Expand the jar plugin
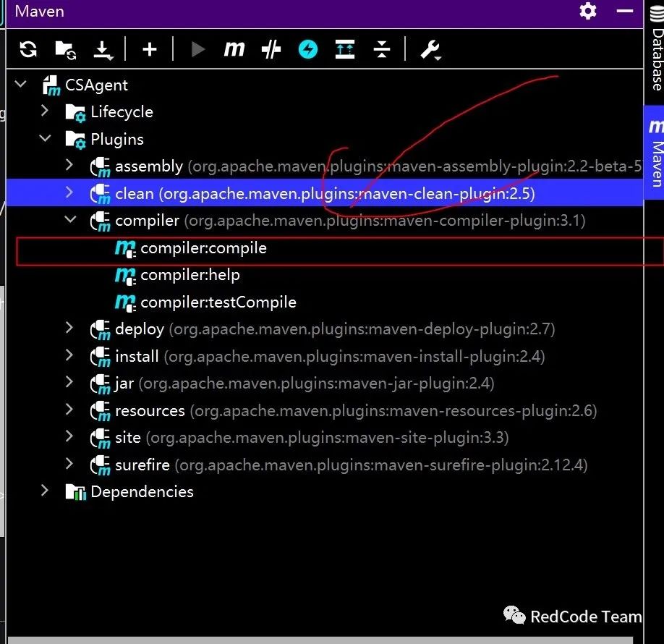 coord(70,383)
